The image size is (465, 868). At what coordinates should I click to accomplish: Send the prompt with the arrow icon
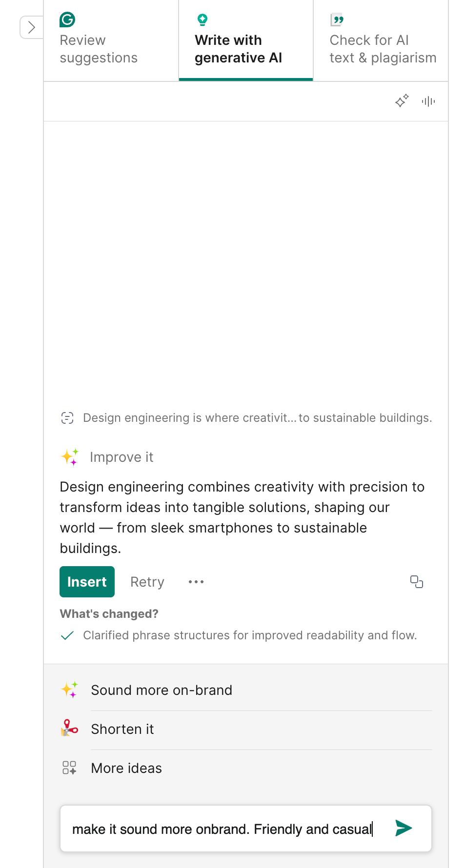403,828
